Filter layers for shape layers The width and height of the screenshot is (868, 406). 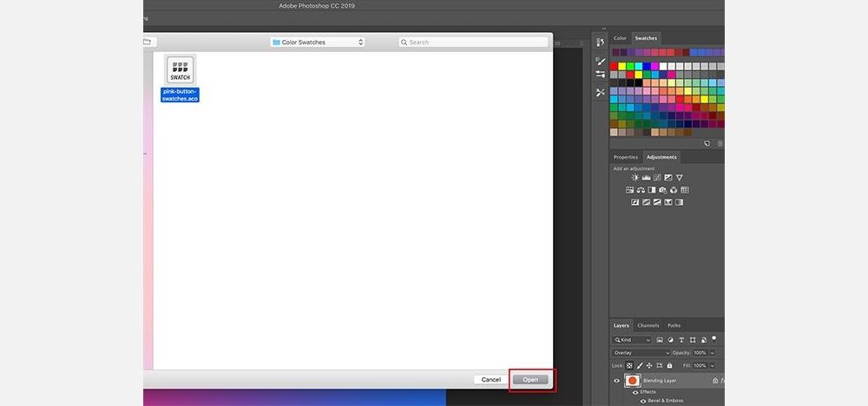693,339
